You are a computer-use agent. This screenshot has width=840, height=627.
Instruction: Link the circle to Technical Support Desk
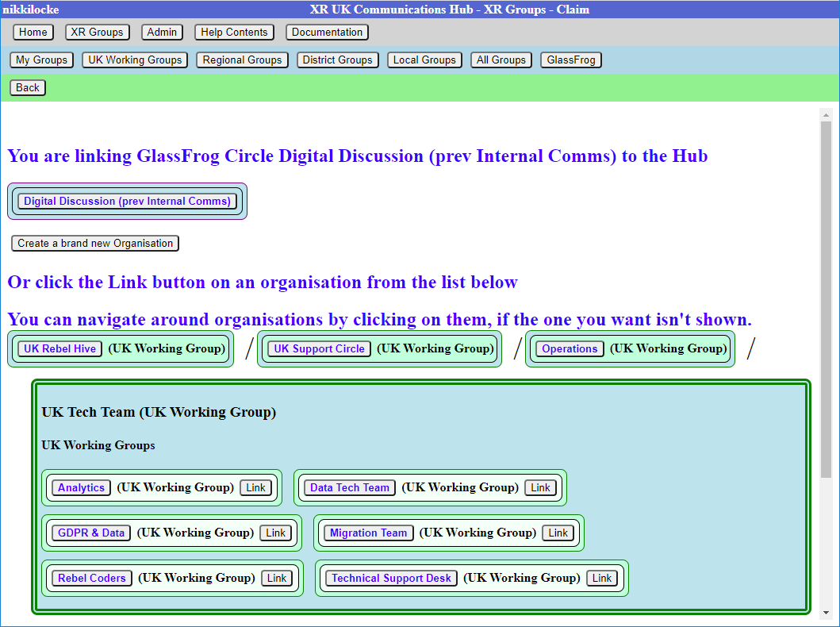[601, 579]
